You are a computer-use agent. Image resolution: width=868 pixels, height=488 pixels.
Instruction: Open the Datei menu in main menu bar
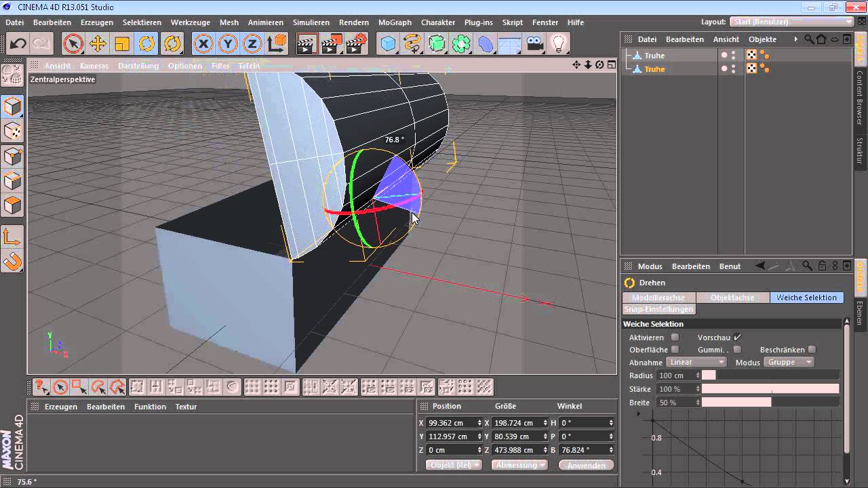[x=15, y=22]
